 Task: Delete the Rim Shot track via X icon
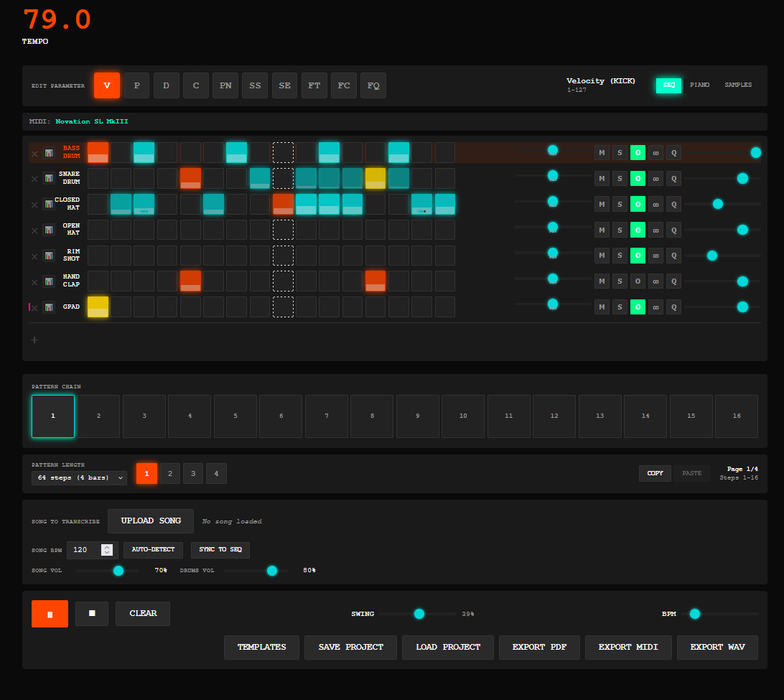point(34,256)
